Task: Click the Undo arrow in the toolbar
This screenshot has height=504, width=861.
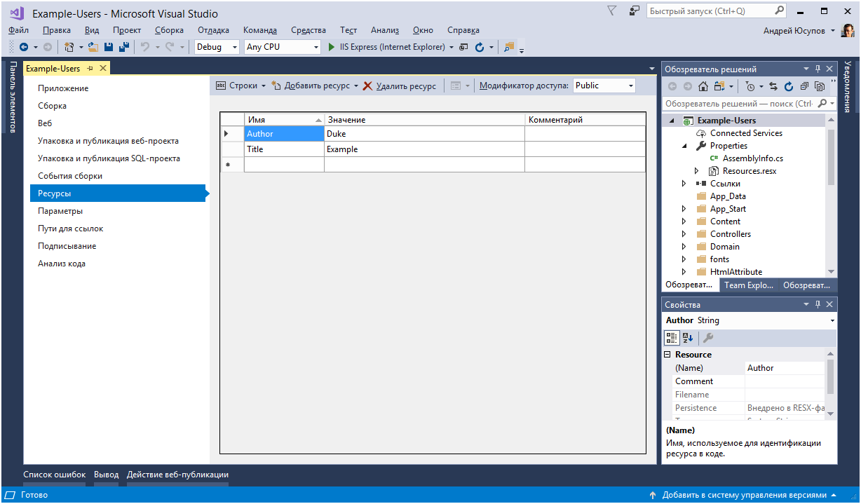Action: tap(145, 47)
